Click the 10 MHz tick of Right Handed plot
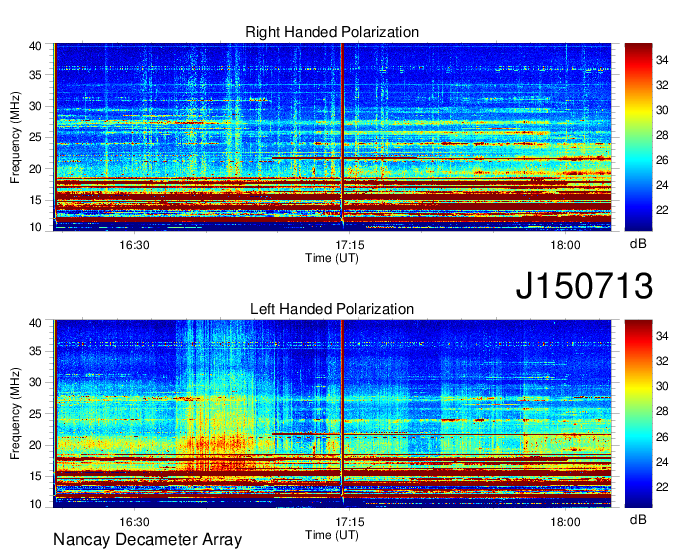Image resolution: width=680 pixels, height=552 pixels. click(36, 227)
